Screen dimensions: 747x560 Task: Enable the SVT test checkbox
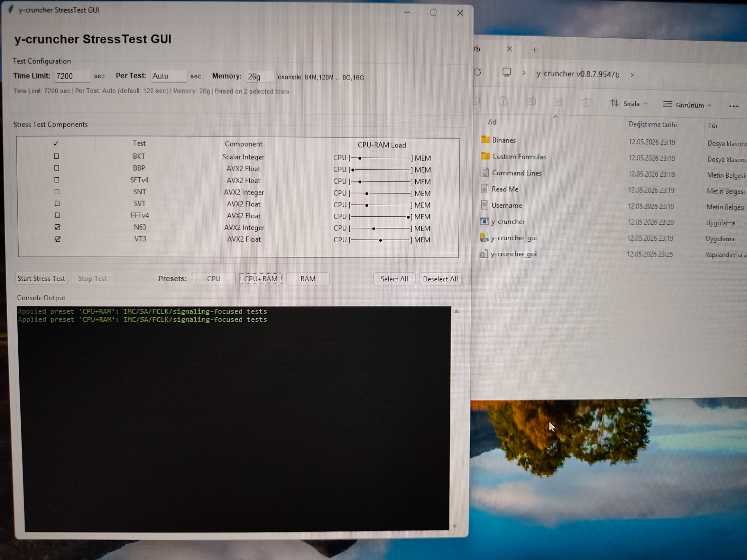[x=57, y=204]
